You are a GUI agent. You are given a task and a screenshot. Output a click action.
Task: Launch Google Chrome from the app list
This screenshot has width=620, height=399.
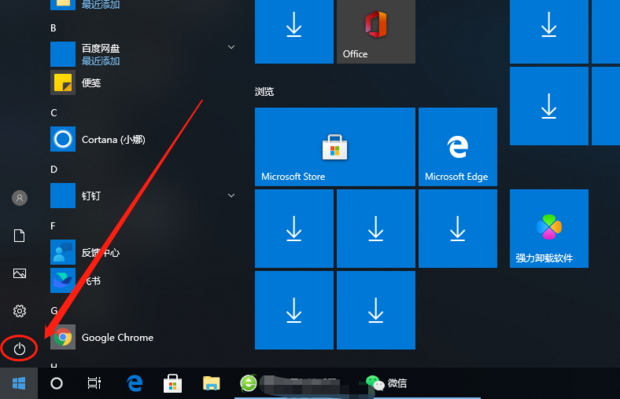pos(143,337)
